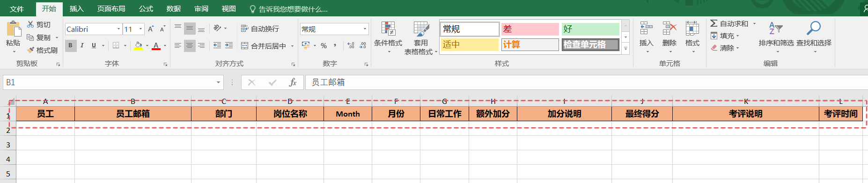Select header cell 最终得分

pyautogui.click(x=642, y=114)
